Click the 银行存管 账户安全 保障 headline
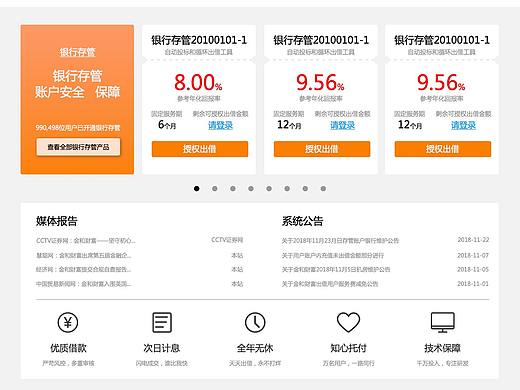 point(77,84)
